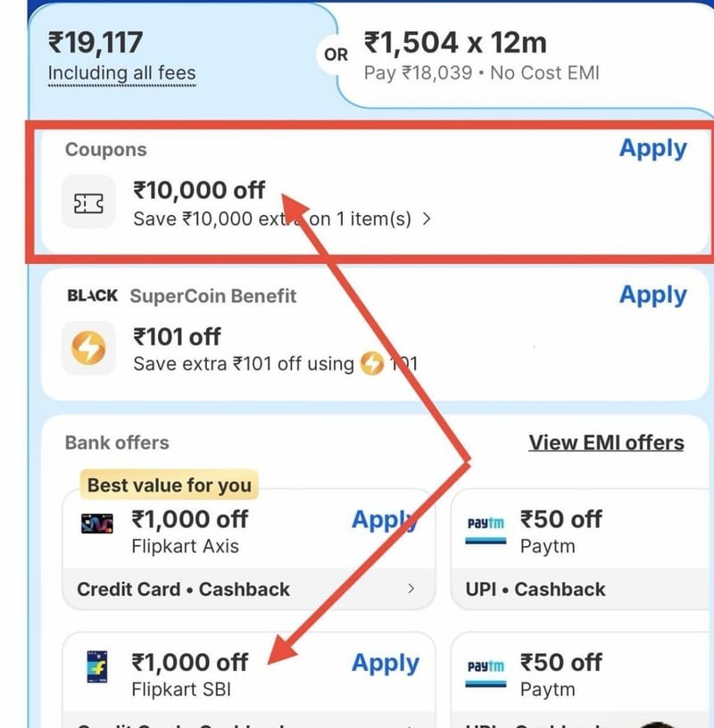Open the View EMI offers link

coord(606,443)
